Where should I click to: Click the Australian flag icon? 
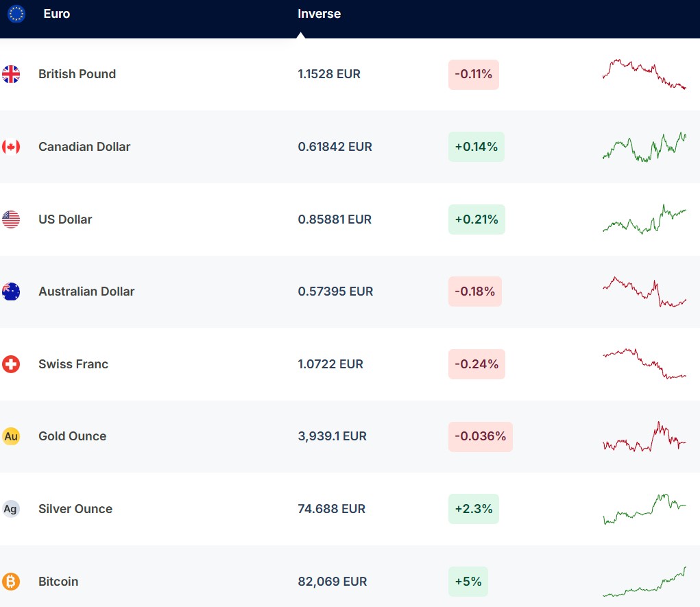(x=11, y=291)
